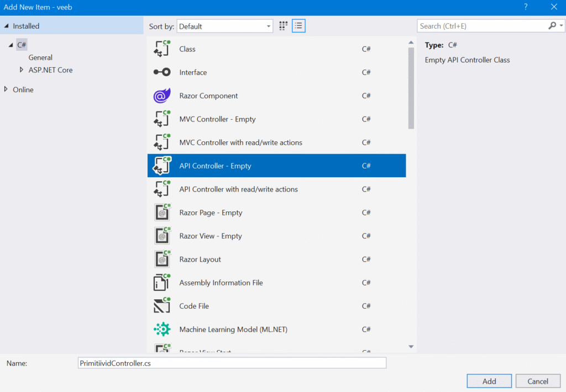The width and height of the screenshot is (566, 392).
Task: Click the Cancel button
Action: pyautogui.click(x=537, y=381)
